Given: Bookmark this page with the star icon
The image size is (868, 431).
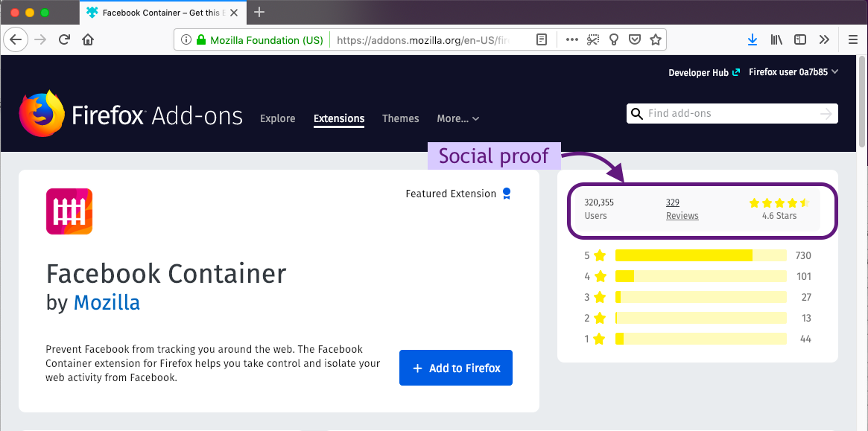Looking at the screenshot, I should 656,39.
